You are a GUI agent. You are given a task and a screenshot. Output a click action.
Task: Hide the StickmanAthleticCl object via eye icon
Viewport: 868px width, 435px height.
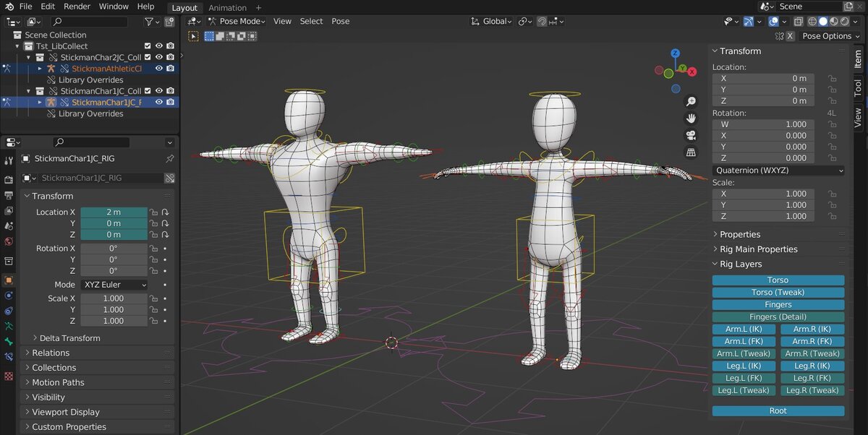[161, 68]
